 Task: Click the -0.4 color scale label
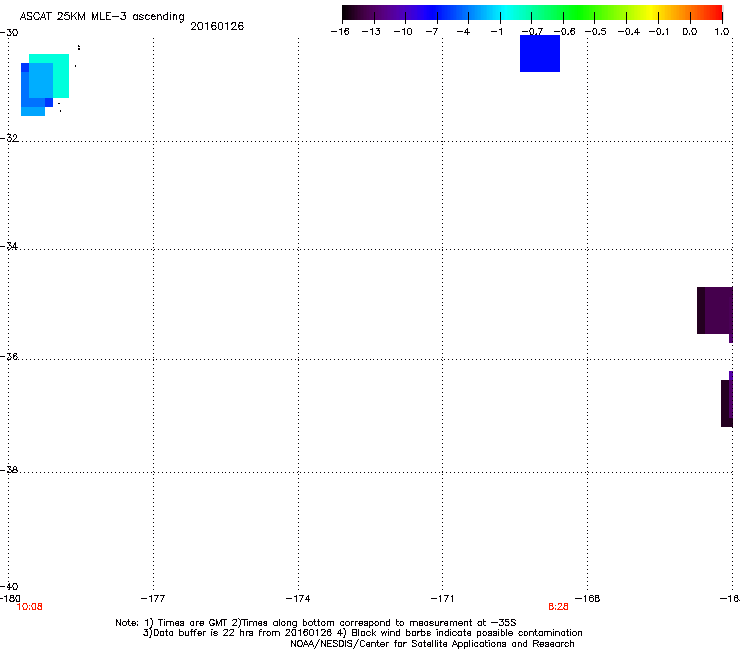click(629, 32)
